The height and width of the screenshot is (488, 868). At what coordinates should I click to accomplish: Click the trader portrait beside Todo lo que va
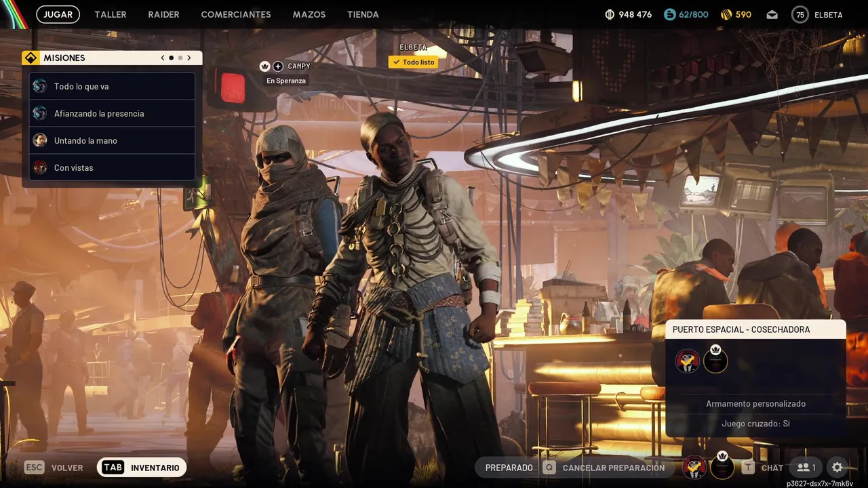point(40,86)
